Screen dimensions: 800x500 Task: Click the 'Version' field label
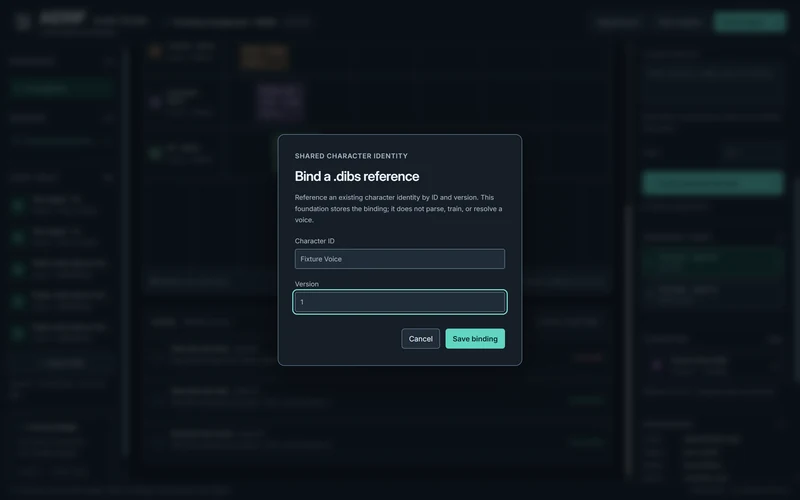pyautogui.click(x=307, y=284)
